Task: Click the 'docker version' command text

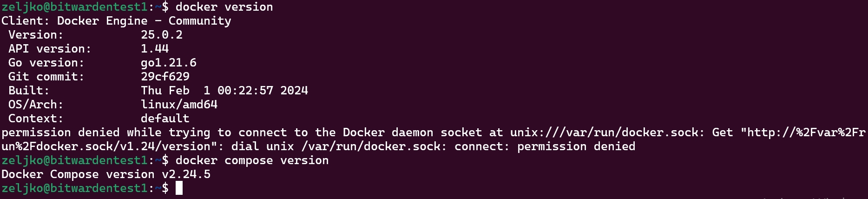Action: 224,7
